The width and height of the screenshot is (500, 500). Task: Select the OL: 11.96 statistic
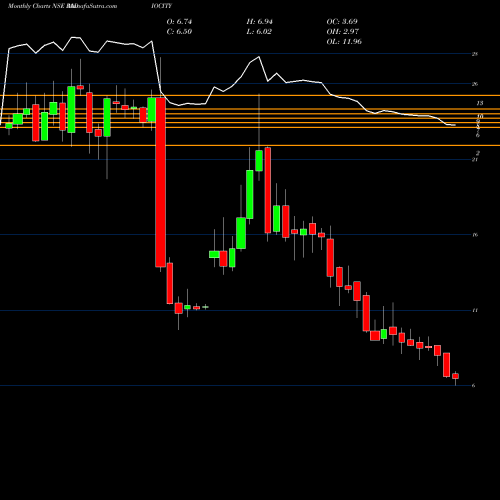click(x=344, y=42)
